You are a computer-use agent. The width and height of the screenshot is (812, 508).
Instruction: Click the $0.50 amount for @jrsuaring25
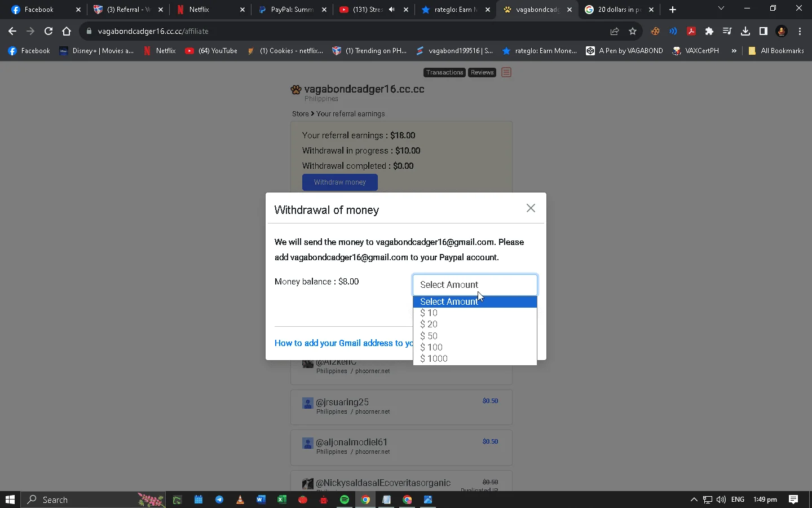click(x=490, y=401)
